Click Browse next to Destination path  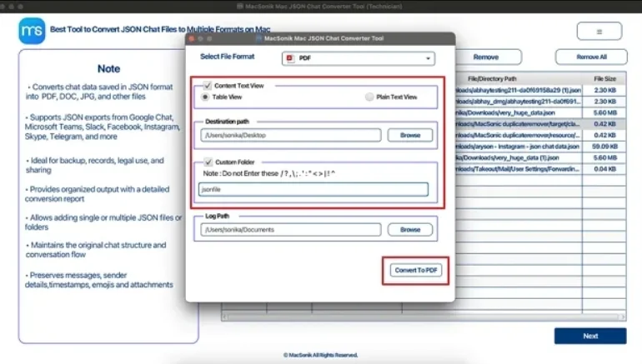(410, 135)
